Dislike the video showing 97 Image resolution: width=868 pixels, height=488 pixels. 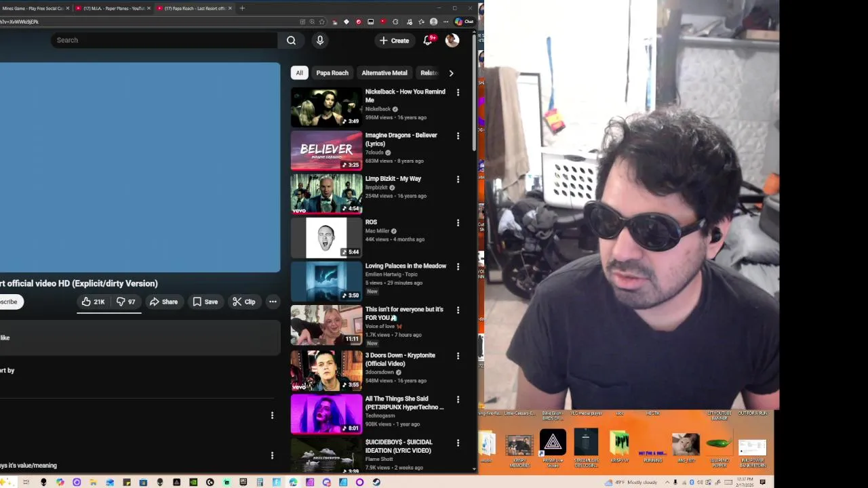click(x=125, y=302)
